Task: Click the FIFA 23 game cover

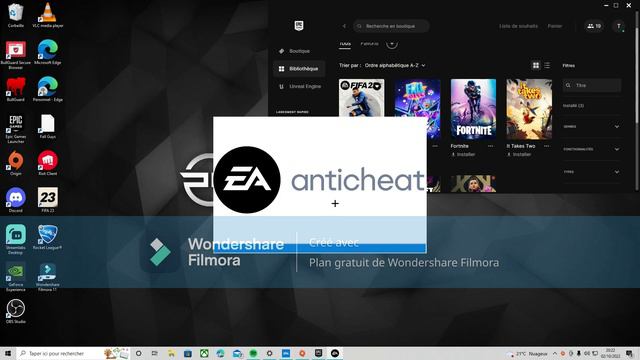Action: 361,98
